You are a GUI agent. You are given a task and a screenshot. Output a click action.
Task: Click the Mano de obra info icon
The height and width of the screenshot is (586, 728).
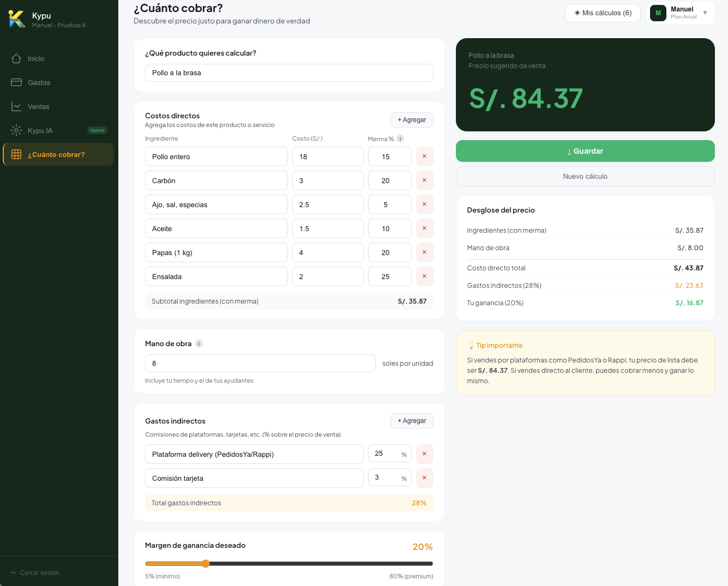click(199, 343)
